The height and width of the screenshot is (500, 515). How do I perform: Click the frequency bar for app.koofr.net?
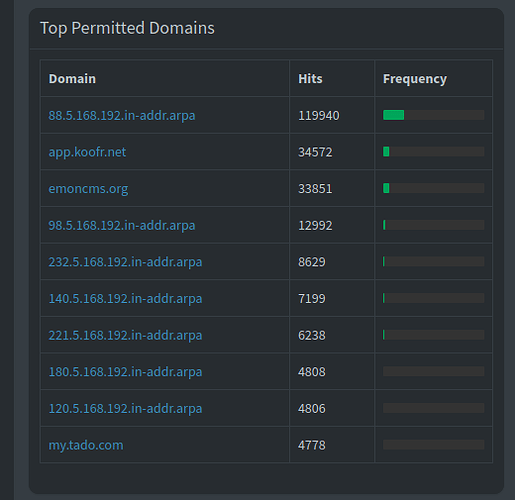433,152
